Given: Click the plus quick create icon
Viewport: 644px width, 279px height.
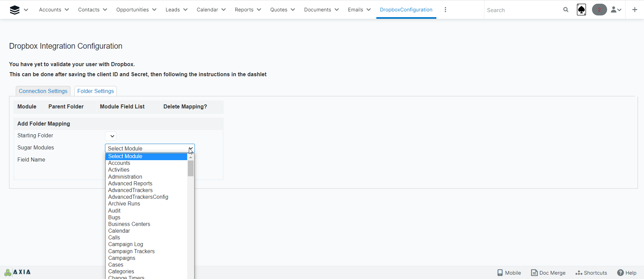Looking at the screenshot, I should pyautogui.click(x=635, y=10).
